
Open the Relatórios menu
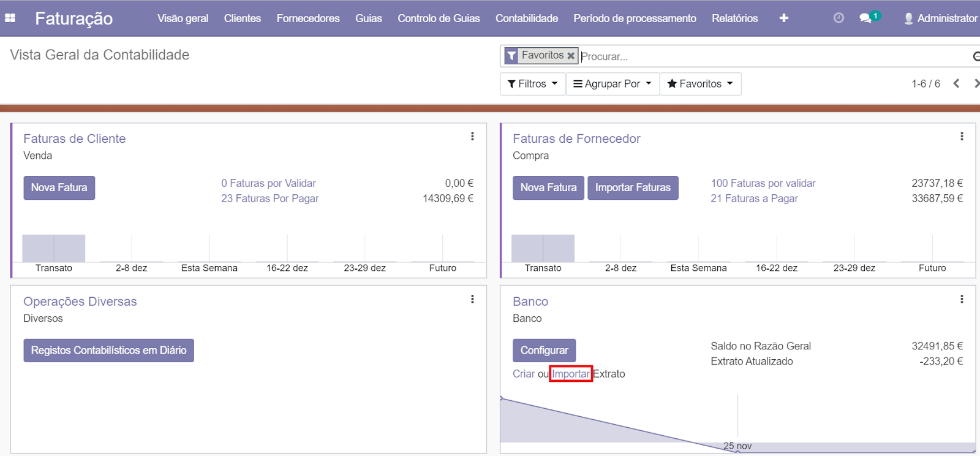coord(734,18)
